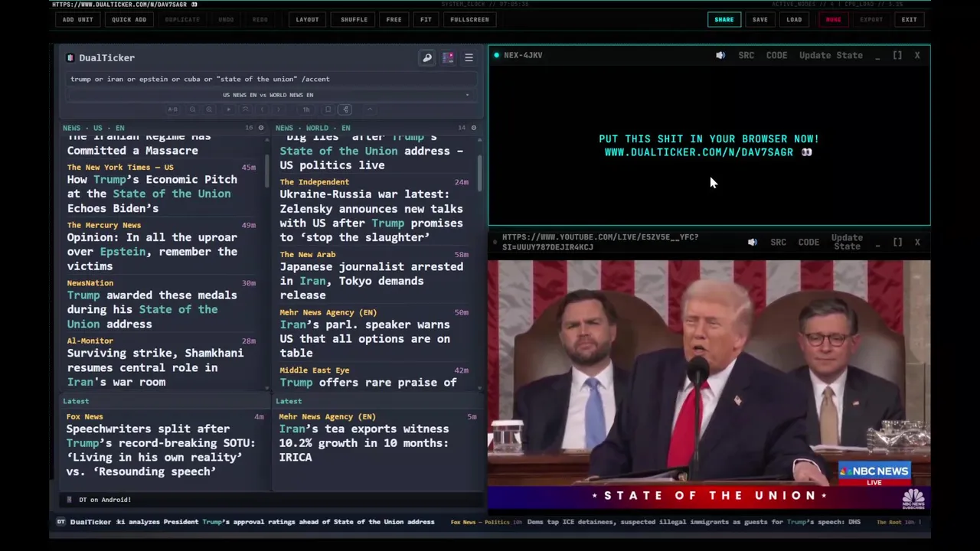Click the next arrow in DualTicker toolbar
This screenshot has width=980, height=551.
(278, 109)
